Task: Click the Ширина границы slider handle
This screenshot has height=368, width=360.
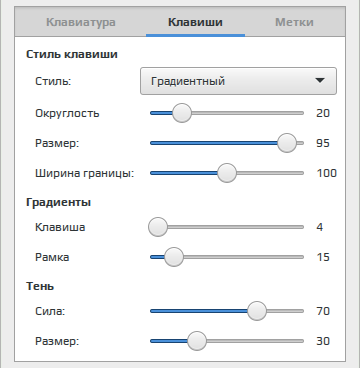Action: pos(227,173)
